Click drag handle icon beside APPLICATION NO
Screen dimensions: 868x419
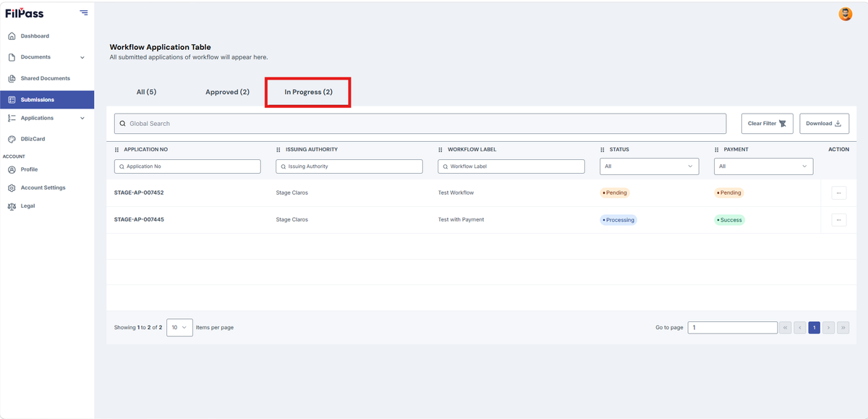pos(116,150)
